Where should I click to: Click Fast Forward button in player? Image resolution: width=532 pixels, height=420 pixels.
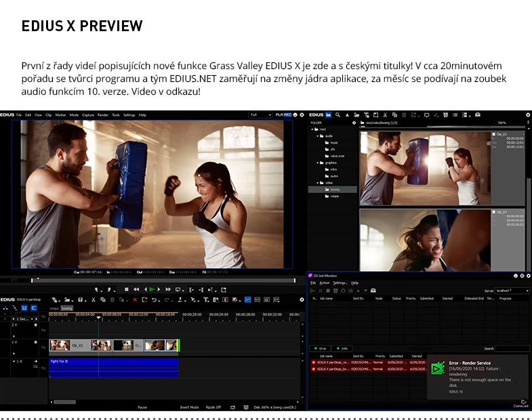point(168,289)
